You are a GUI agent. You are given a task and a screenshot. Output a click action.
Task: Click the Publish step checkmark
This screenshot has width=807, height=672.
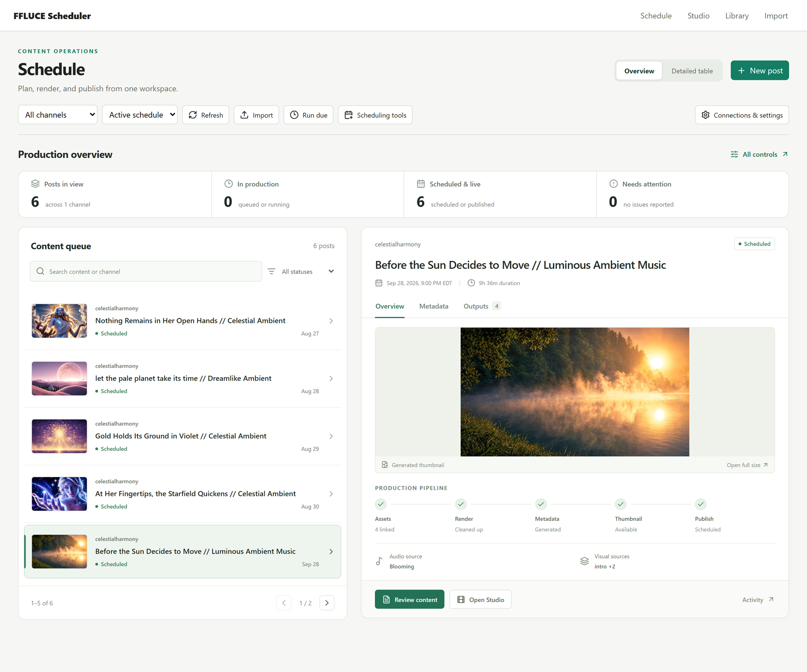pyautogui.click(x=701, y=504)
